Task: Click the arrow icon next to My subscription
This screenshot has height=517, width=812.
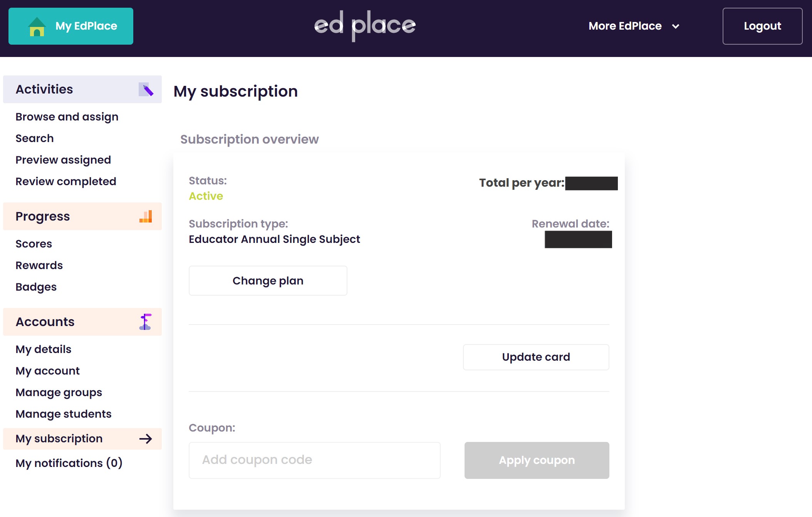Action: pyautogui.click(x=146, y=439)
